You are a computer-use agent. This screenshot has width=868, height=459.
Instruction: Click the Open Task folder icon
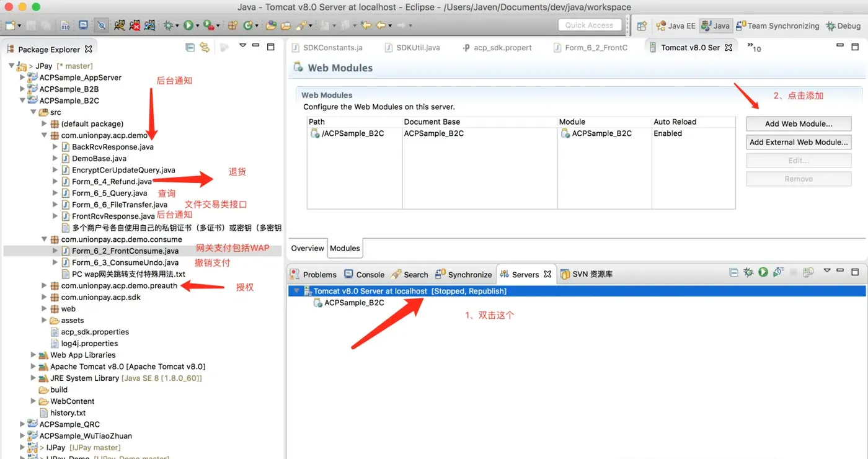pos(286,25)
